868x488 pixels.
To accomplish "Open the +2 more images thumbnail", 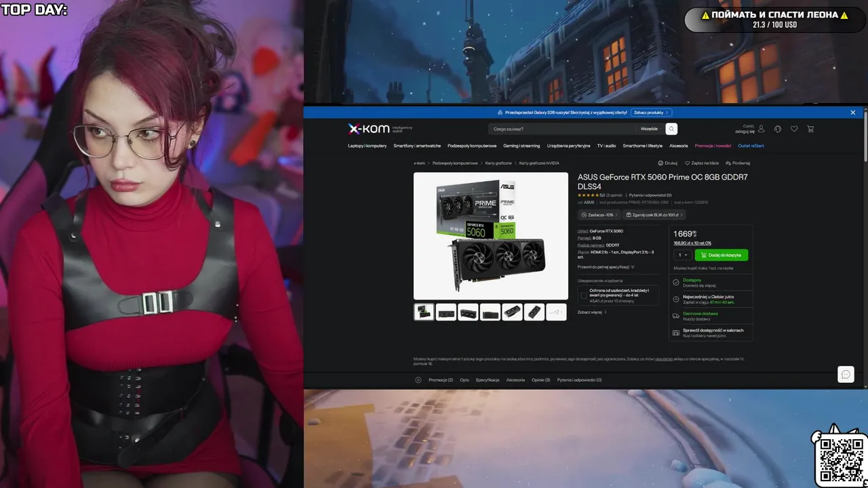I will tap(556, 312).
